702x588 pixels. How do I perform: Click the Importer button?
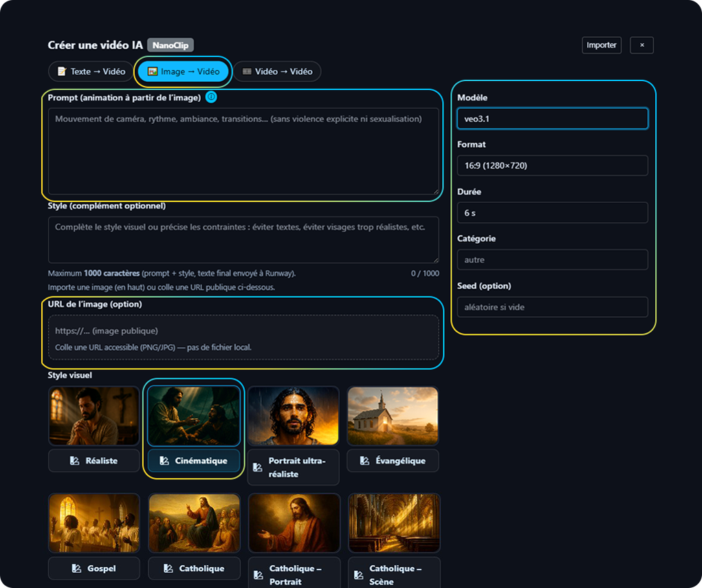pyautogui.click(x=601, y=45)
